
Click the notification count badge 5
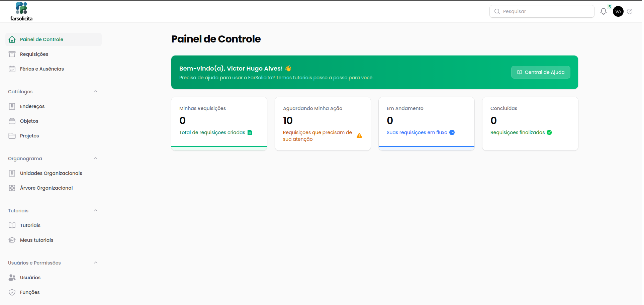click(610, 7)
